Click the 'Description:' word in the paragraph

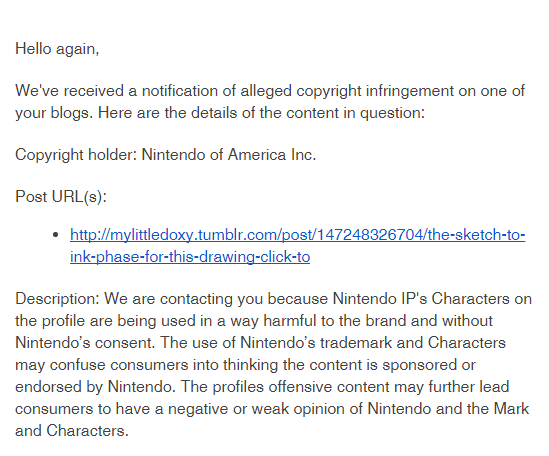click(x=57, y=299)
